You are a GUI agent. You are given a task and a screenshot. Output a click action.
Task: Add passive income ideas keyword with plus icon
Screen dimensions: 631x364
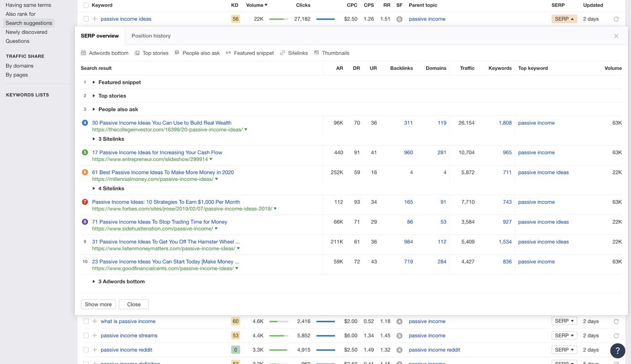pos(95,19)
